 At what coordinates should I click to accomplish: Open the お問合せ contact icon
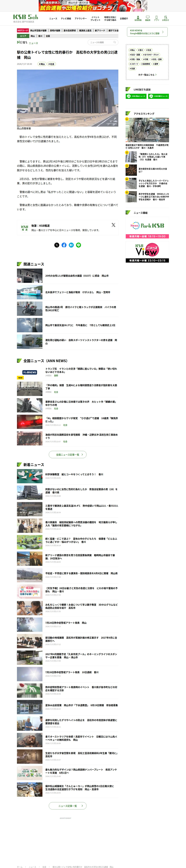coord(165,18)
